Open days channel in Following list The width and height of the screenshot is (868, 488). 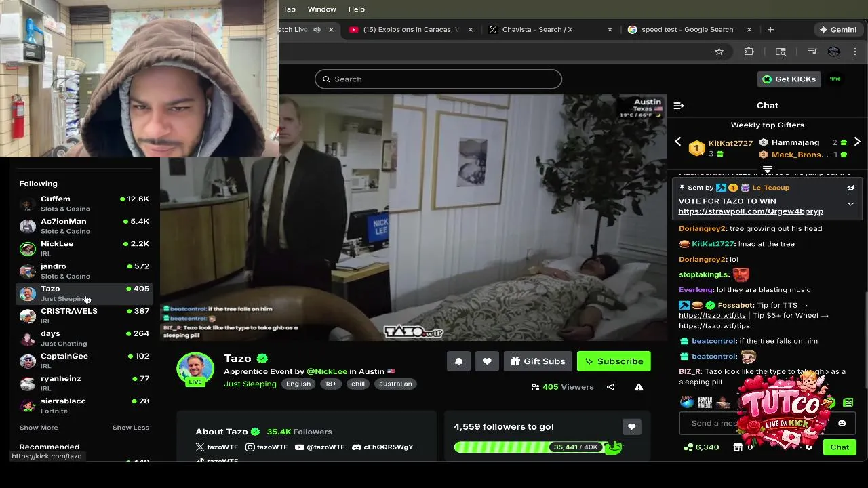point(85,338)
